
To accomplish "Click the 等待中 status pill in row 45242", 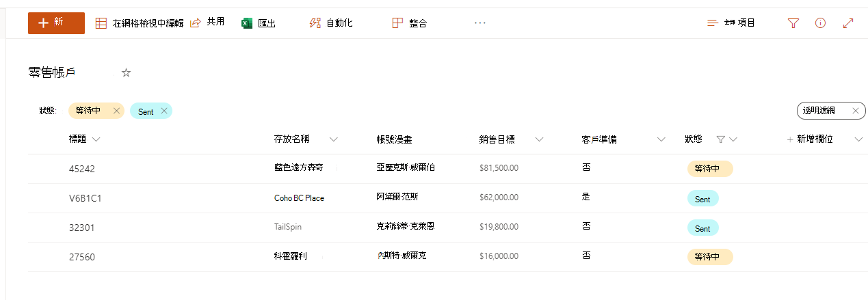I will tap(710, 169).
